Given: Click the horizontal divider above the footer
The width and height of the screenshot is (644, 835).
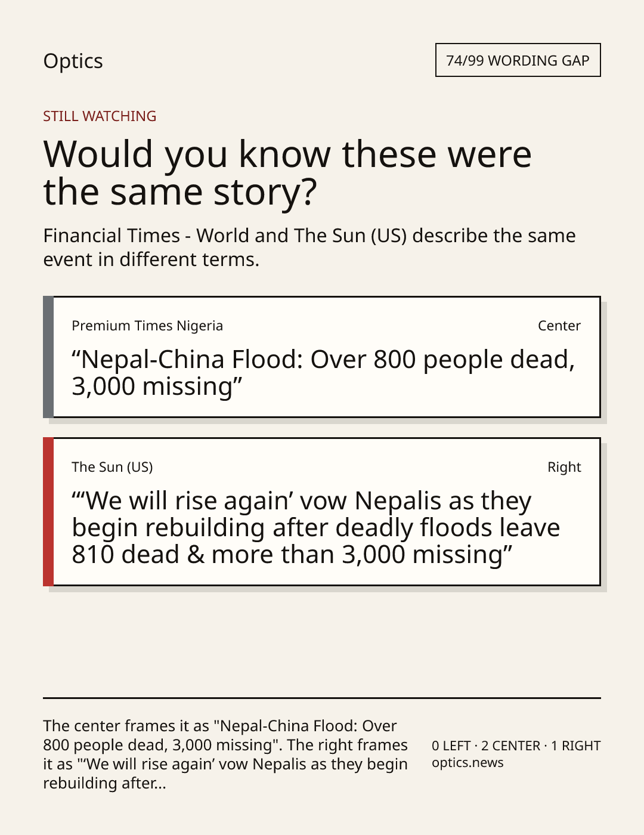Looking at the screenshot, I should (x=322, y=698).
